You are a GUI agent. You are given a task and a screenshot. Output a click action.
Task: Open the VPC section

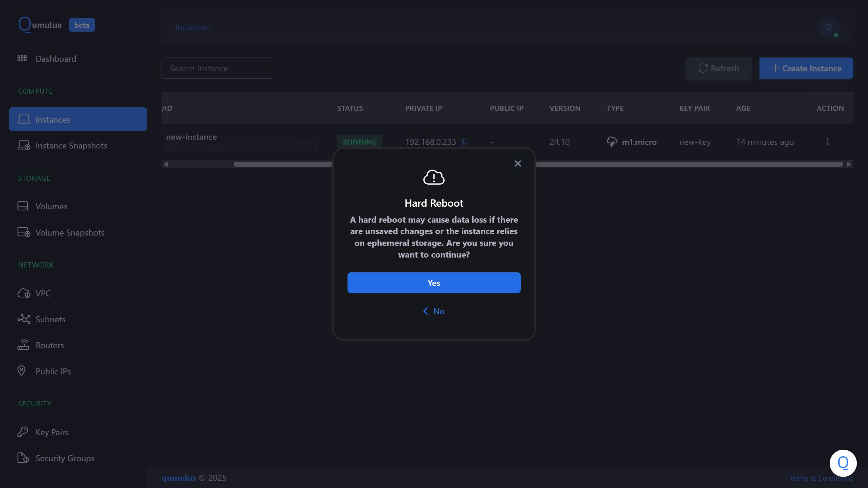click(x=43, y=293)
